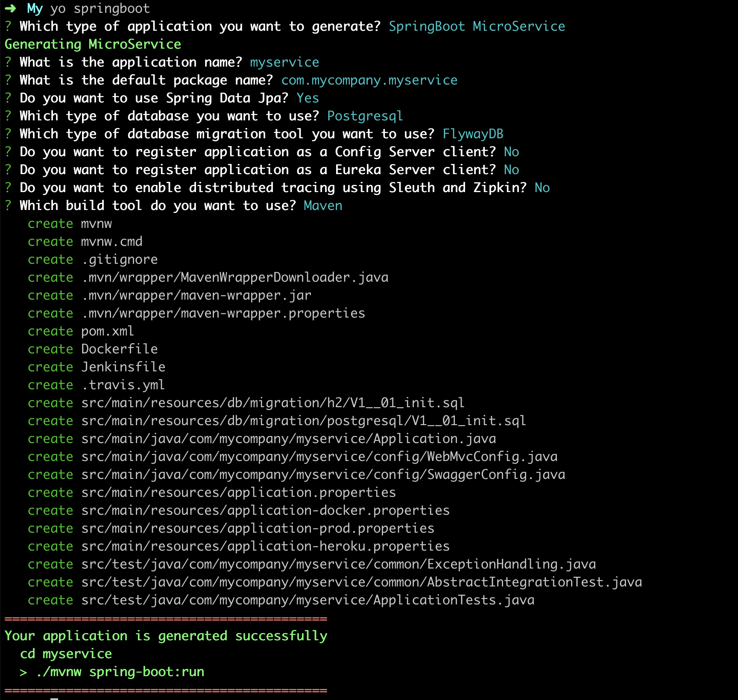The width and height of the screenshot is (738, 700).
Task: Select the 'maven-wrapper.properties' path
Action: [x=223, y=313]
